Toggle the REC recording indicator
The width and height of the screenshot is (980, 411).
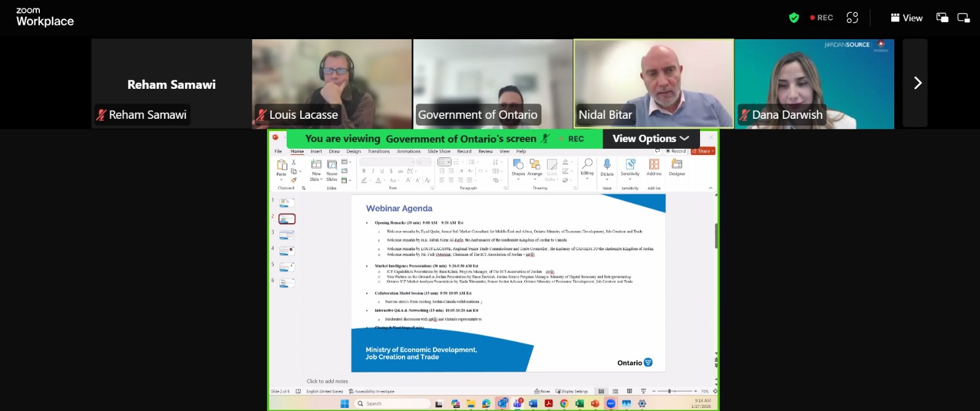821,18
